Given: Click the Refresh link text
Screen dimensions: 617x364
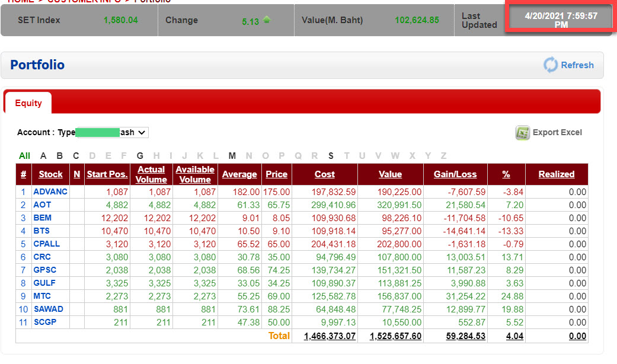Looking at the screenshot, I should click(577, 65).
